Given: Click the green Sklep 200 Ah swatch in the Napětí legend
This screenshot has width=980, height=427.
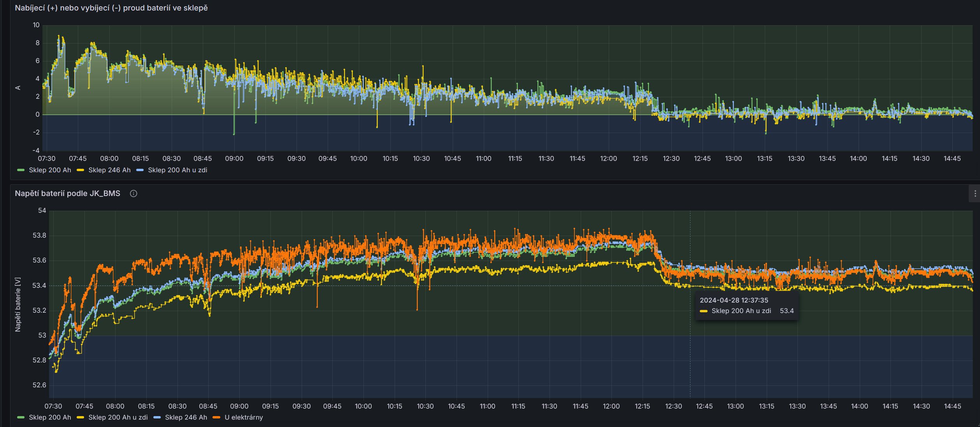Looking at the screenshot, I should (21, 417).
